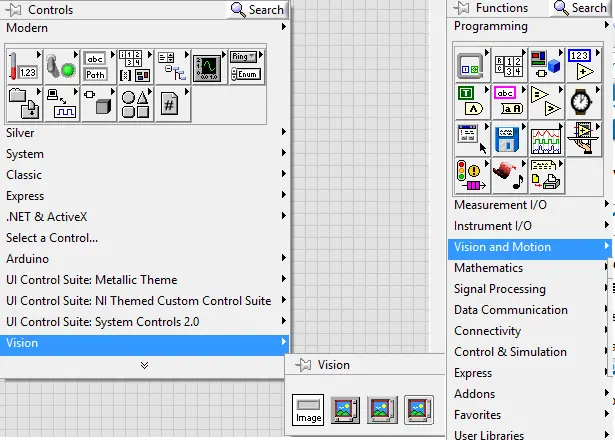Search the Functions palette

coord(581,8)
